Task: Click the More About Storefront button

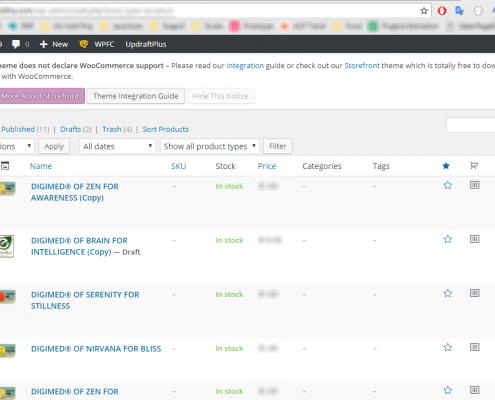Action: pyautogui.click(x=41, y=96)
